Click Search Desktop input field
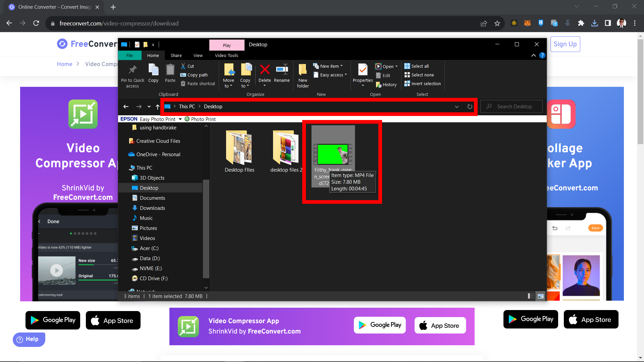Viewport: 644px width, 362px height. click(x=513, y=106)
